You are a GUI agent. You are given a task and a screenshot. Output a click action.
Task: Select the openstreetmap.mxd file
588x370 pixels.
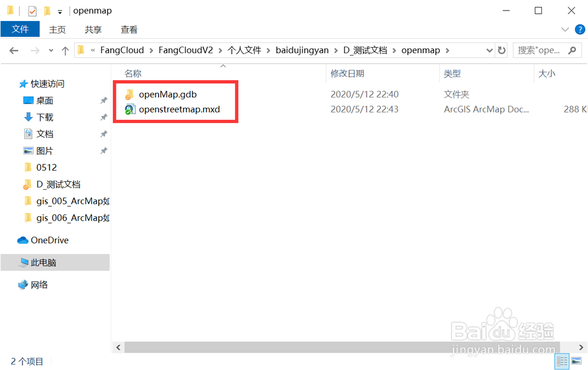(179, 109)
